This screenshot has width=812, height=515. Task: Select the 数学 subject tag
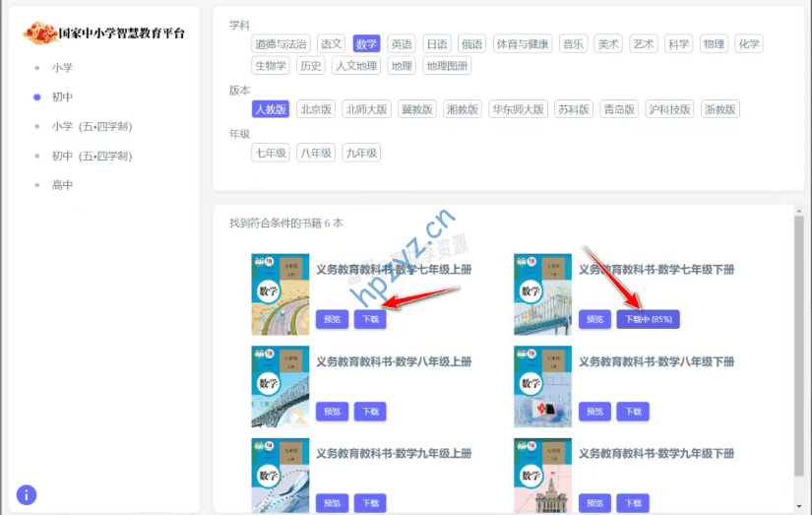pos(366,44)
